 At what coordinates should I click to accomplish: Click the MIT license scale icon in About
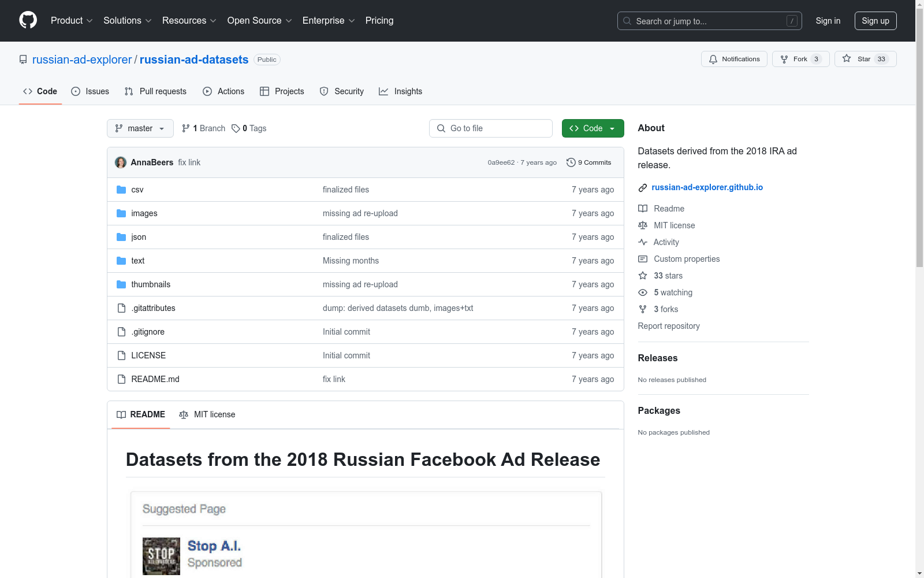pyautogui.click(x=643, y=225)
